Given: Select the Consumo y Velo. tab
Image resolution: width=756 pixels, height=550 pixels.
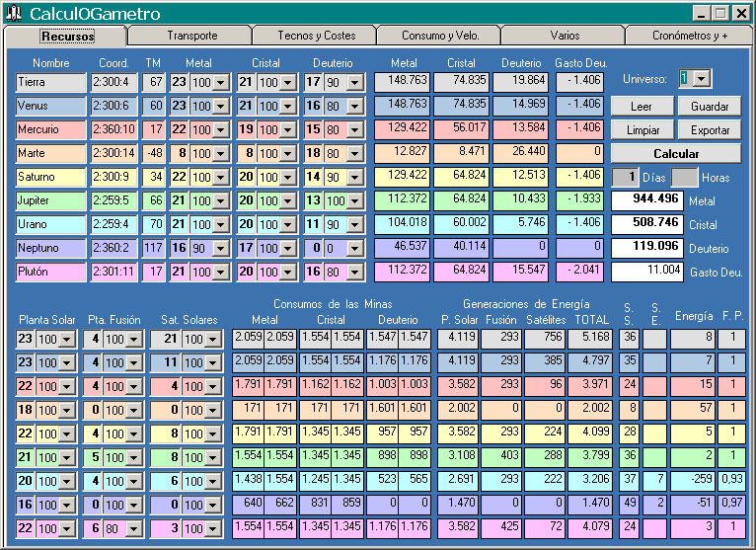Looking at the screenshot, I should pyautogui.click(x=440, y=36).
